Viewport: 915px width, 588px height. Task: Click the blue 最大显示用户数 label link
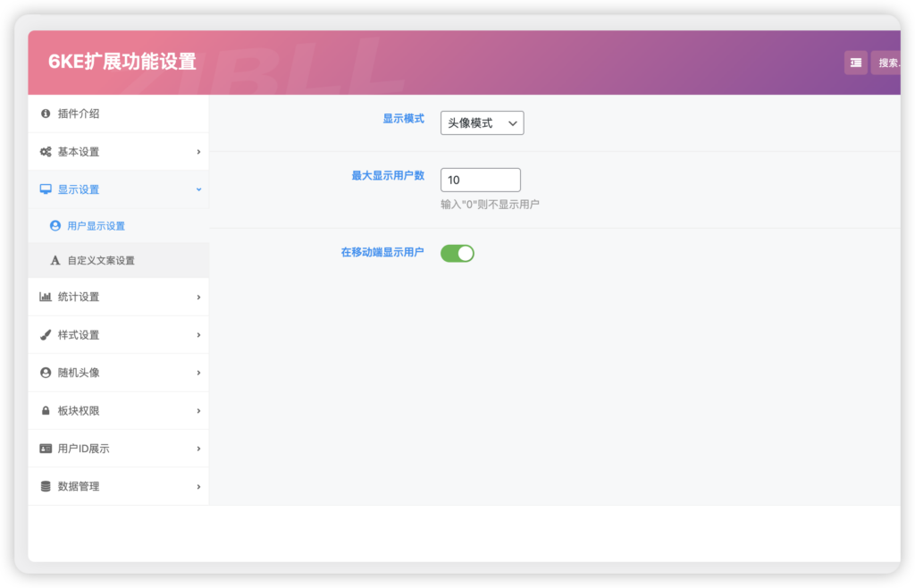point(389,175)
